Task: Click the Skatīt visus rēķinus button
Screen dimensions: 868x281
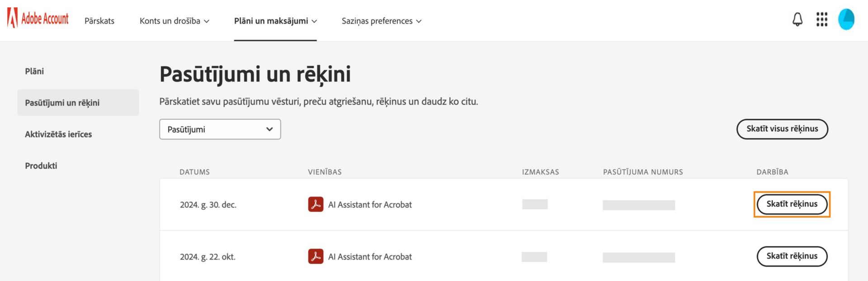Action: click(782, 129)
